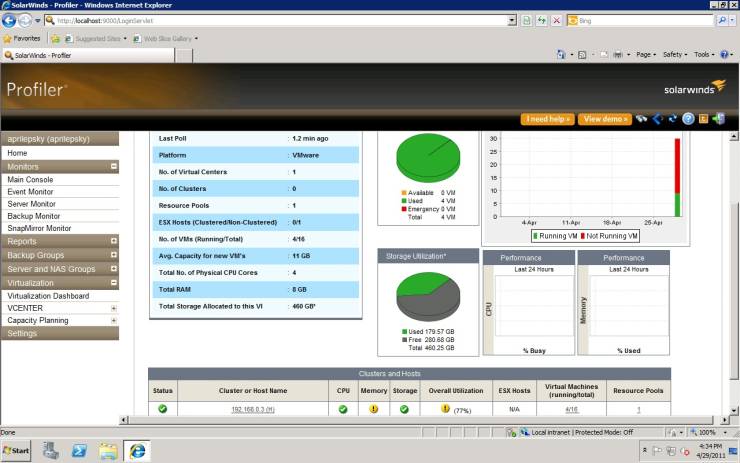
Task: Open Profiler help via round question mark icon
Action: tap(688, 119)
